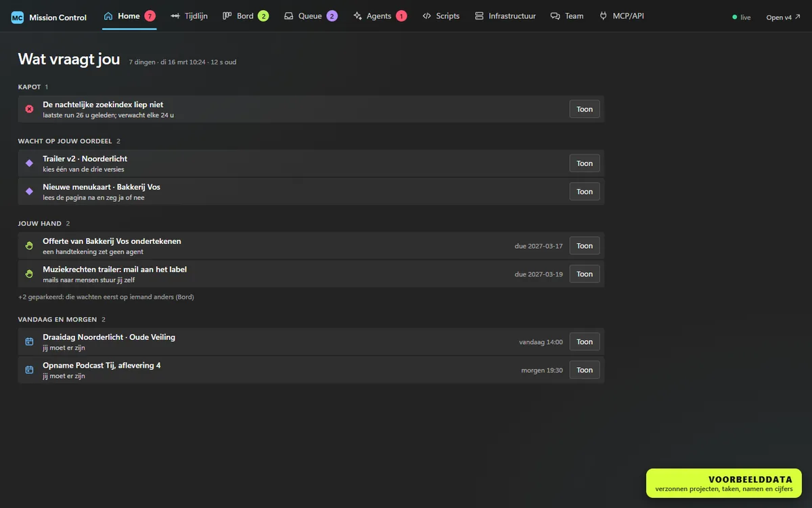Click 'Trailer v2 · Noorderlicht' title
Viewport: 812px width, 508px height.
click(x=85, y=159)
